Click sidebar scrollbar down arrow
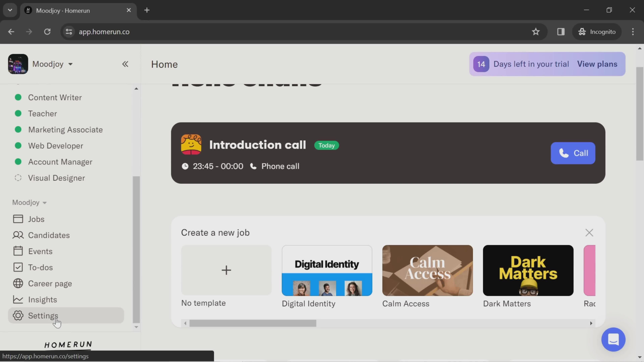 pos(136,327)
